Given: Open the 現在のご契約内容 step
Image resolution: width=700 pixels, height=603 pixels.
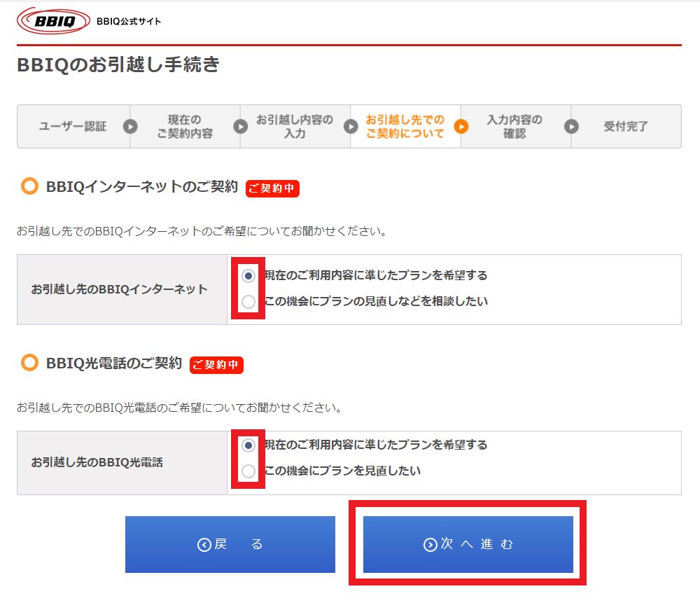Looking at the screenshot, I should 185,127.
